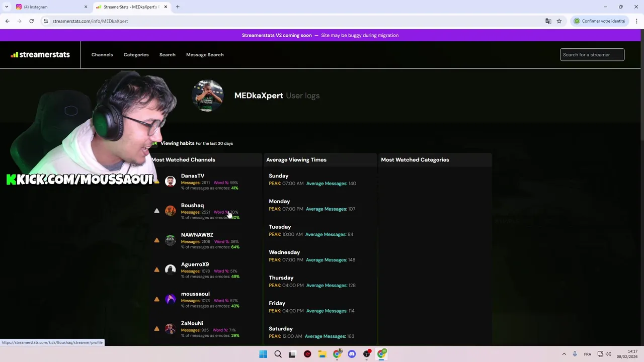Click the translate page icon
Viewport: 644px width, 362px height.
tap(548, 21)
